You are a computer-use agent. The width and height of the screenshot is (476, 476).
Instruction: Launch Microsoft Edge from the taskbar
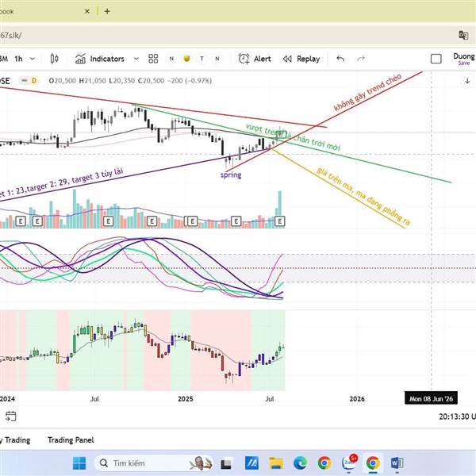coord(300,463)
